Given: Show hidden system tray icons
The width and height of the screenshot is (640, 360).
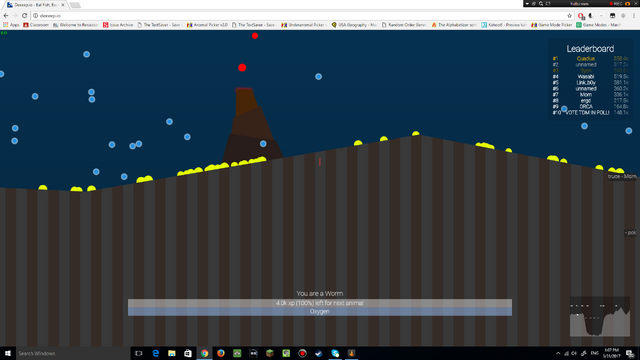Looking at the screenshot, I should click(558, 353).
